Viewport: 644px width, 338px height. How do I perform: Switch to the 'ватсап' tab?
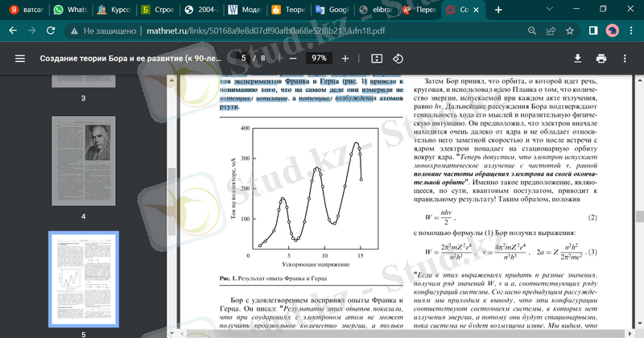[27, 10]
